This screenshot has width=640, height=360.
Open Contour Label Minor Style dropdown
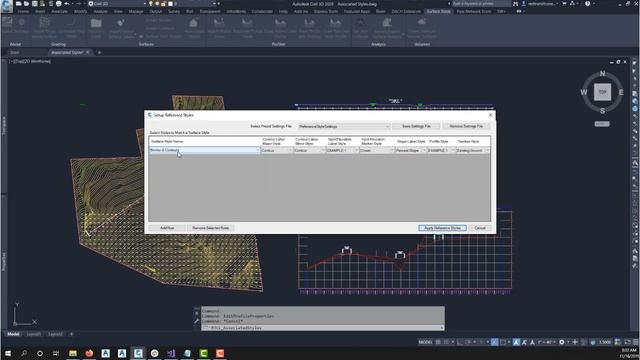(x=309, y=151)
